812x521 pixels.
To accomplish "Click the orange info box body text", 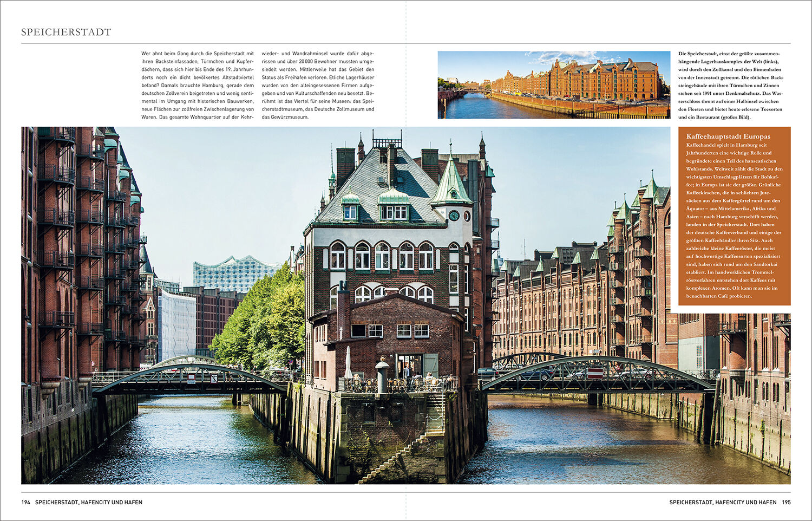I will point(734,220).
